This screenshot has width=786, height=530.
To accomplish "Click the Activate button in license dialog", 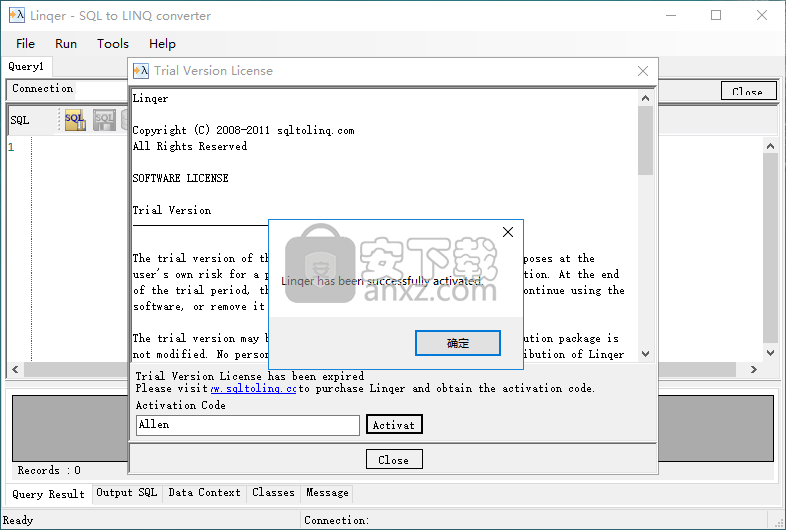I will 394,425.
